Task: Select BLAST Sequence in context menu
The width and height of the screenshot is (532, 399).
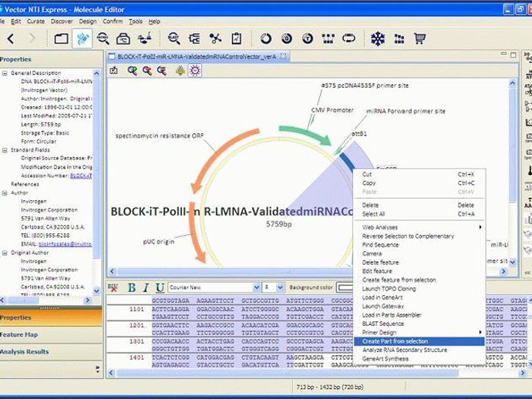Action: pyautogui.click(x=419, y=324)
